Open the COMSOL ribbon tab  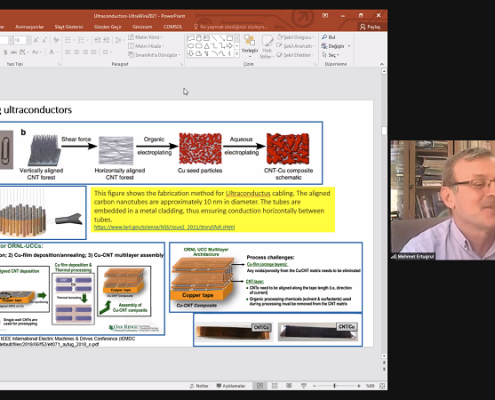pyautogui.click(x=173, y=27)
